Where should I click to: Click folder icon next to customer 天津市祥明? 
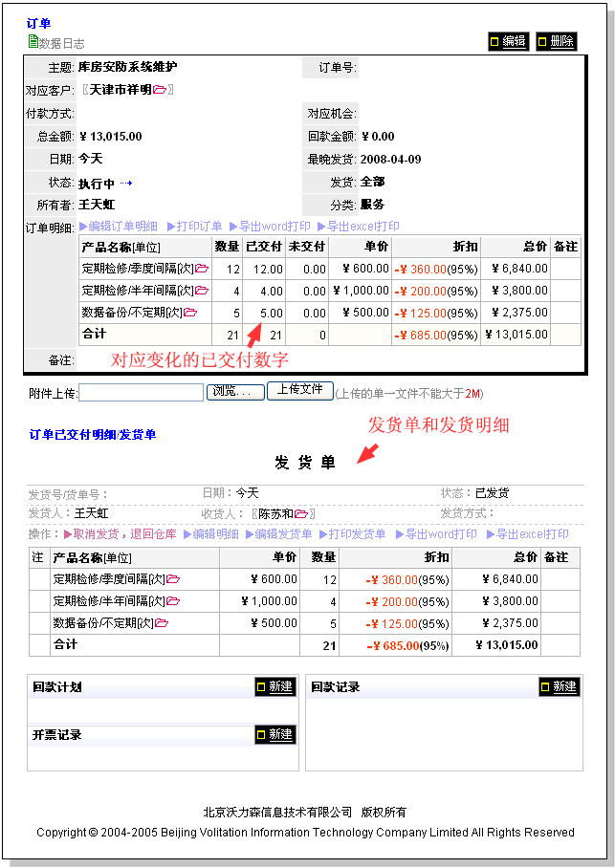point(159,90)
